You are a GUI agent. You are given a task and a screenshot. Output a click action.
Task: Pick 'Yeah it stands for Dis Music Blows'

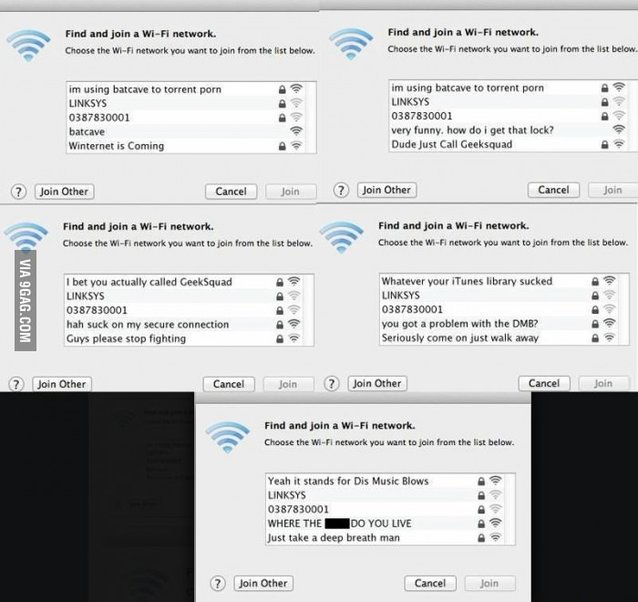[x=385, y=481]
